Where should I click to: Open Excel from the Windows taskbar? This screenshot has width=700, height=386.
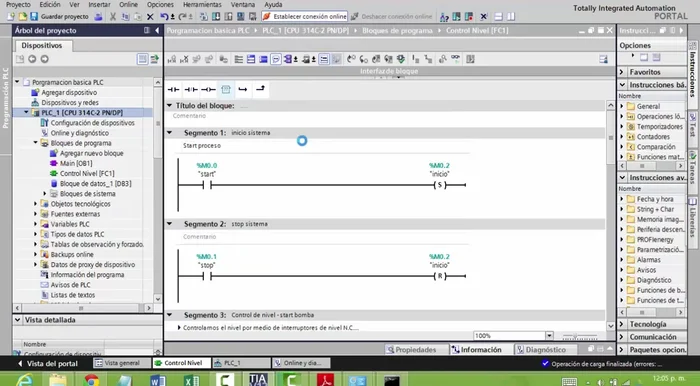pyautogui.click(x=192, y=380)
